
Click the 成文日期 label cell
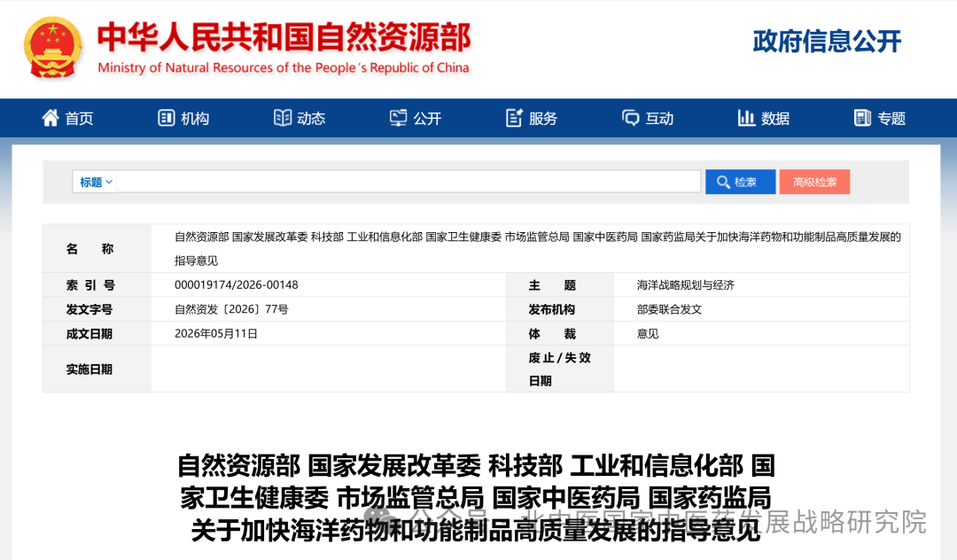97,334
